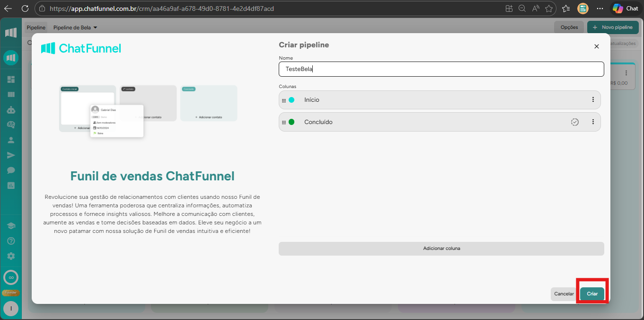Expand the Pipeline de Bela dropdown

(x=75, y=28)
